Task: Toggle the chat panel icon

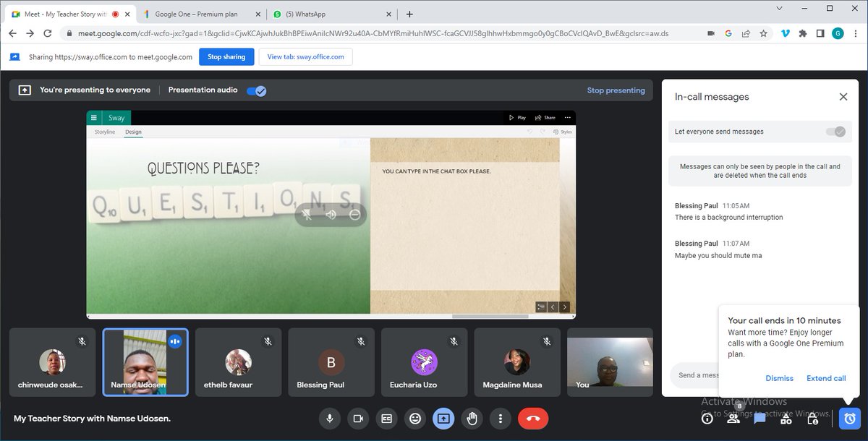Action: coord(759,418)
